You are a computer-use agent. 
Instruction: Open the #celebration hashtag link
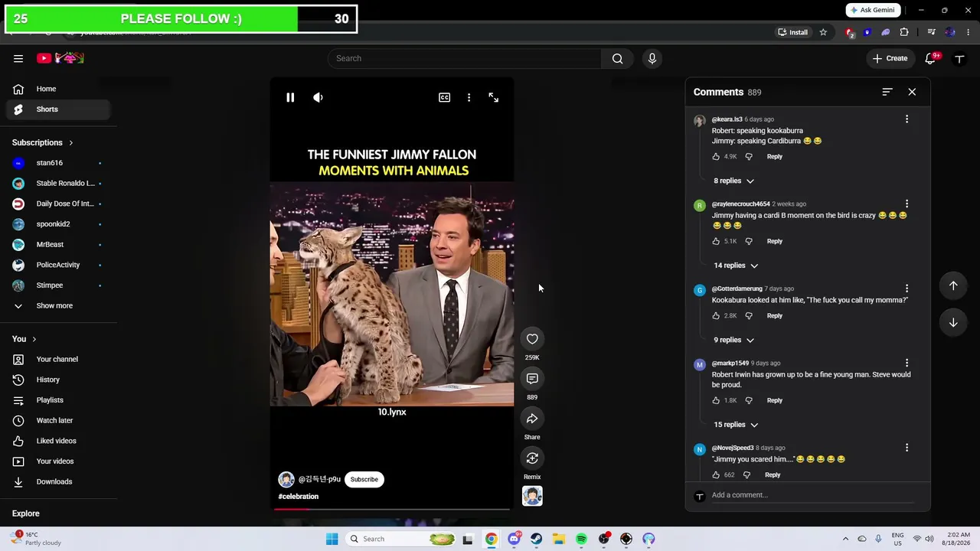(299, 497)
